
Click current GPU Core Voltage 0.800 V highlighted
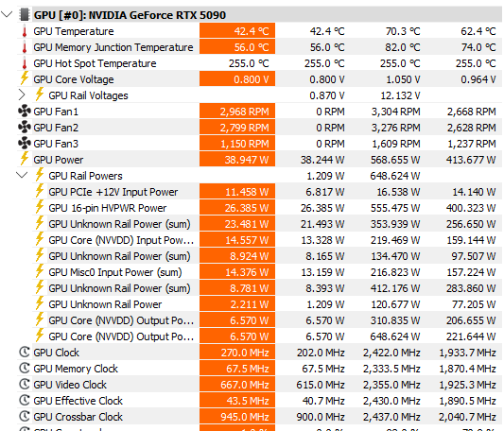tap(237, 79)
